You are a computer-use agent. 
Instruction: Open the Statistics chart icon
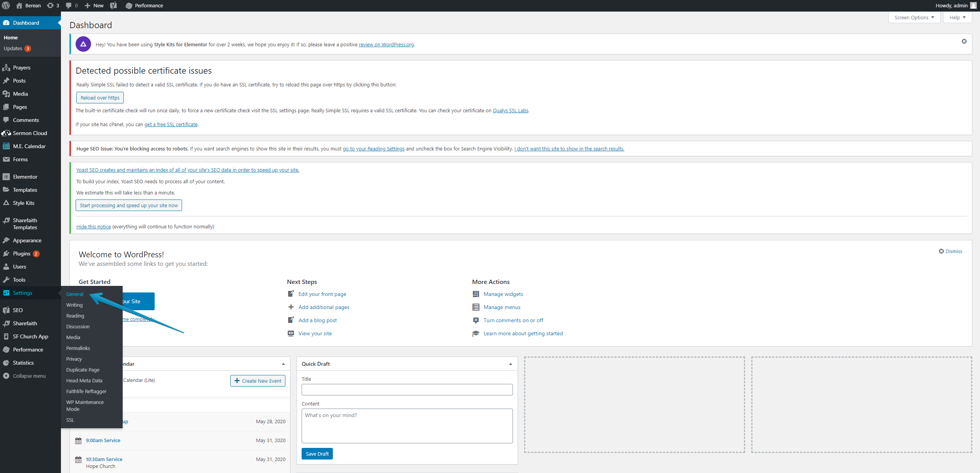6,363
